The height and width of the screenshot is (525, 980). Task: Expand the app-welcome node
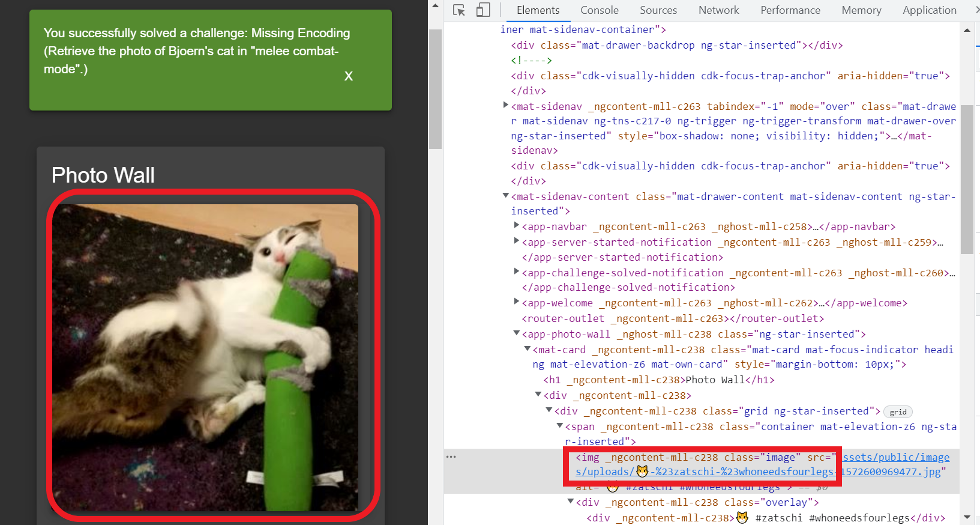click(516, 302)
